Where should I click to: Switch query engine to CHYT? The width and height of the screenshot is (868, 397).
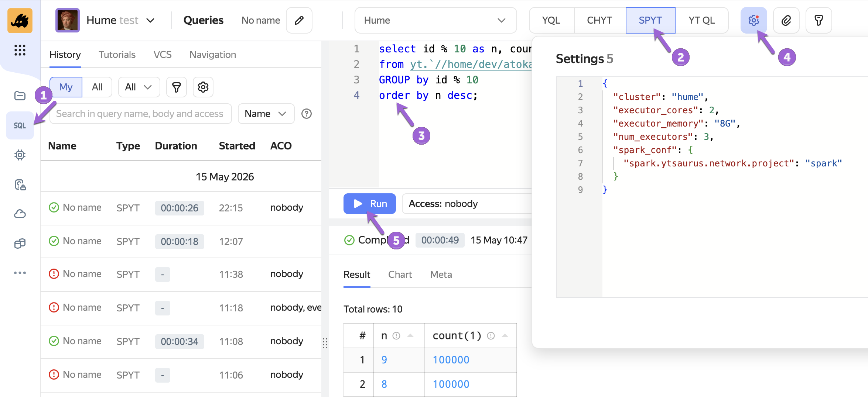pyautogui.click(x=600, y=20)
